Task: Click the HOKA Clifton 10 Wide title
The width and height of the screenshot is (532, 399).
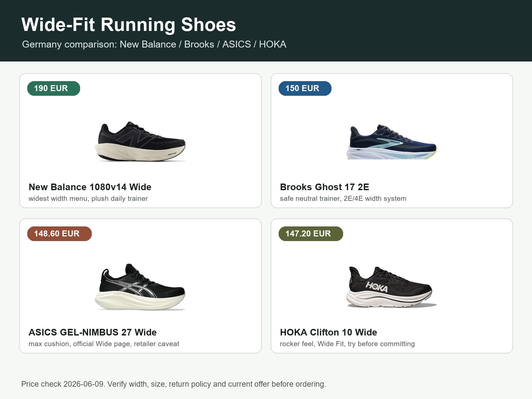Action: coord(329,332)
